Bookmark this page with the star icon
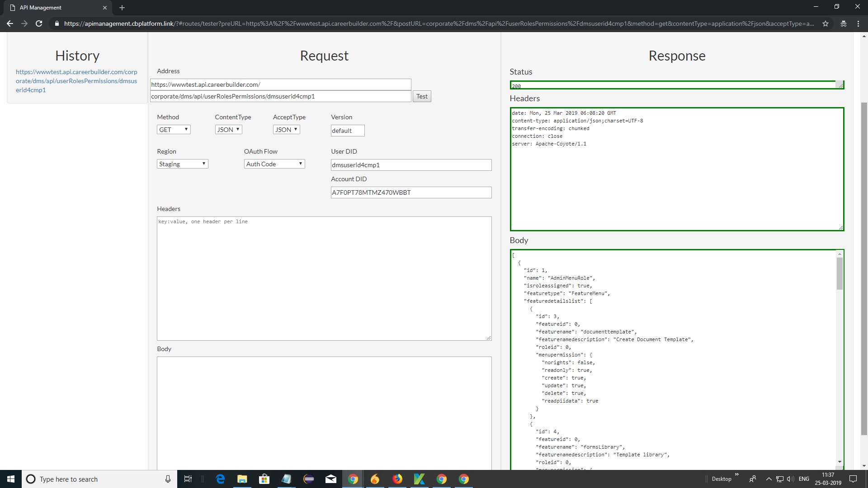The image size is (868, 488). [x=826, y=23]
